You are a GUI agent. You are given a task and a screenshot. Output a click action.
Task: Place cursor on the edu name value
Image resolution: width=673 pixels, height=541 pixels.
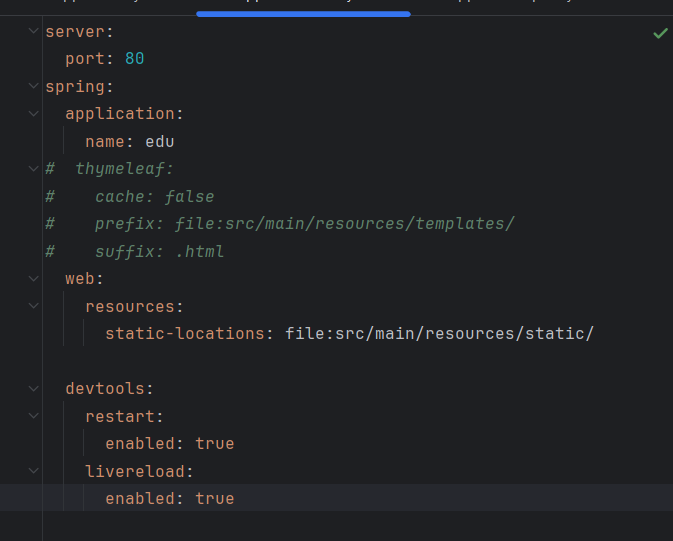[160, 142]
